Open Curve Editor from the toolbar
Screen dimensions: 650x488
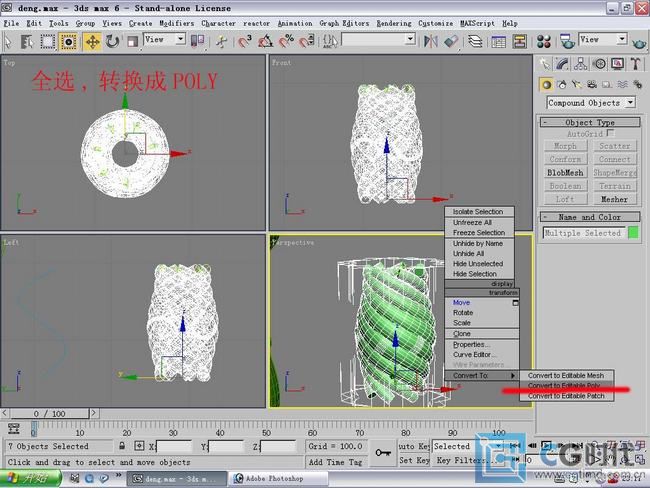pyautogui.click(x=499, y=41)
